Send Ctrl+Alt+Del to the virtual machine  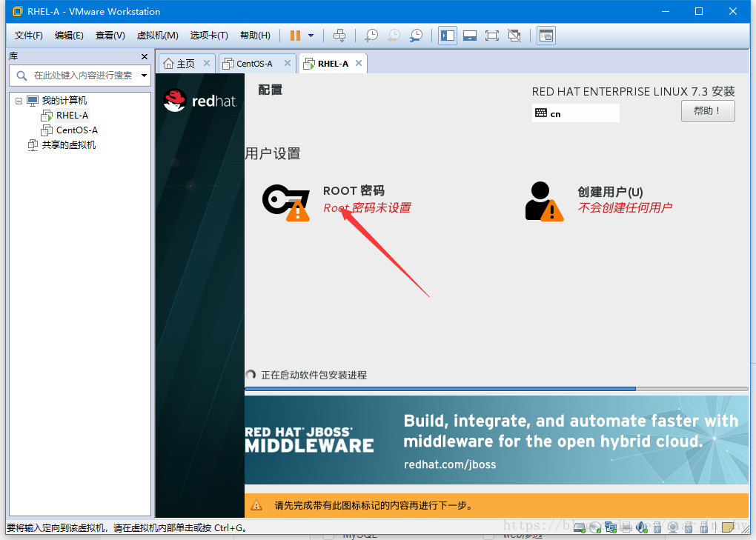(x=339, y=35)
